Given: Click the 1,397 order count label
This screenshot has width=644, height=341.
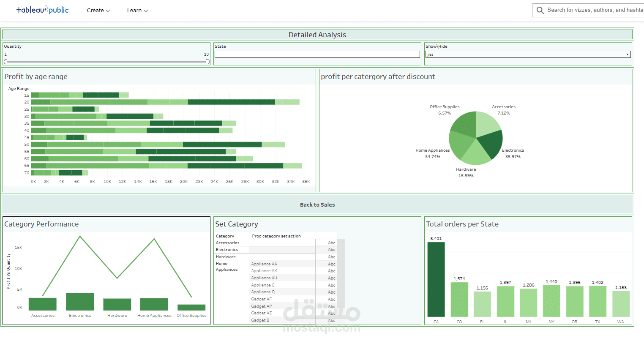Looking at the screenshot, I should (505, 283).
